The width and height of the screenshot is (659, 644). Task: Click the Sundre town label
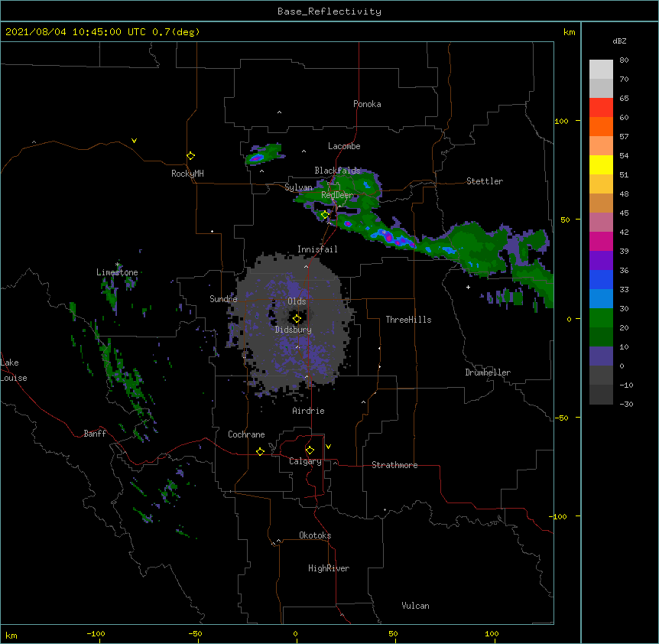(223, 299)
